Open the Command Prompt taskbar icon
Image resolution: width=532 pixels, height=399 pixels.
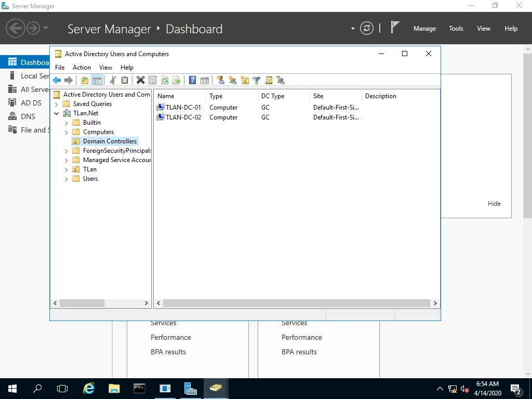(x=139, y=389)
